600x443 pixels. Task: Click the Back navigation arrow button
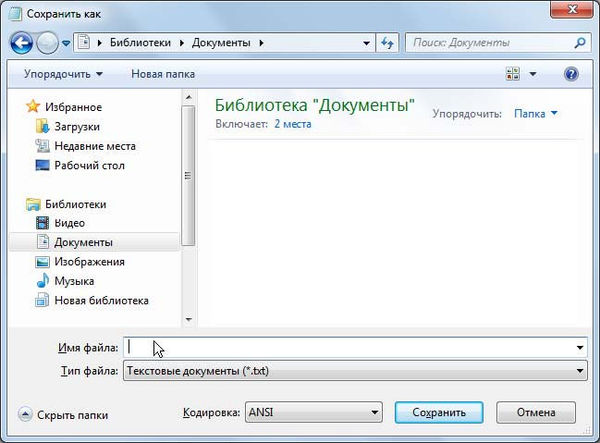pos(22,43)
